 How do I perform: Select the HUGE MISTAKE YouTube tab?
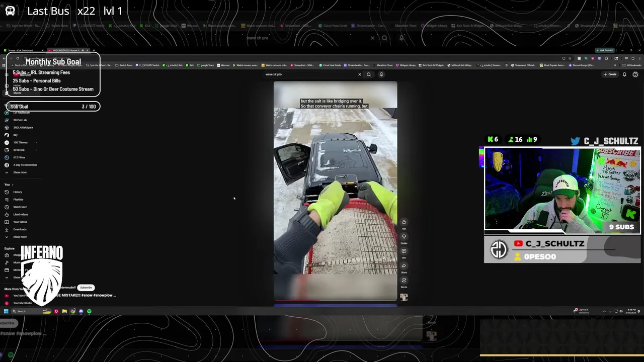click(68, 50)
